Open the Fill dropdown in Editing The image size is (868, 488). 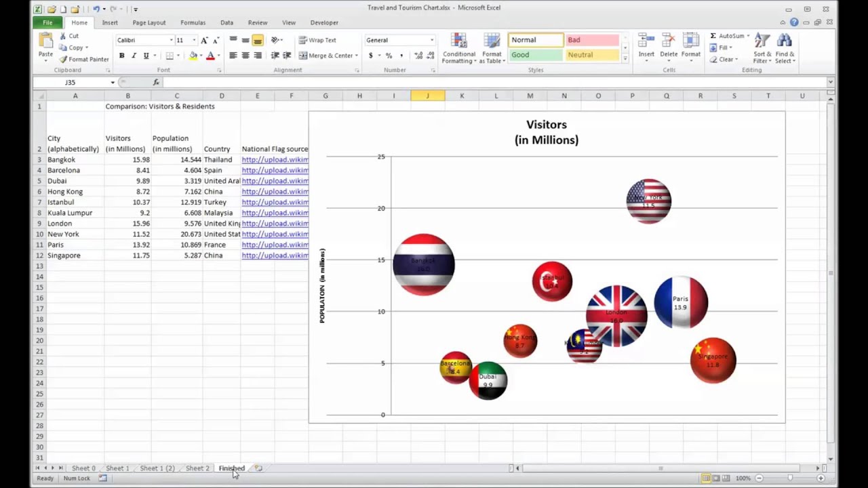722,47
